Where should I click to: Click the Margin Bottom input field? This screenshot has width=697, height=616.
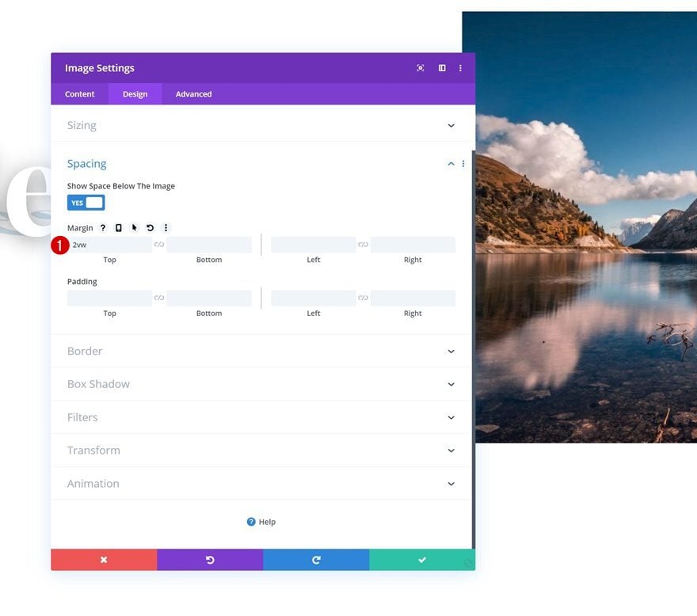pyautogui.click(x=209, y=245)
